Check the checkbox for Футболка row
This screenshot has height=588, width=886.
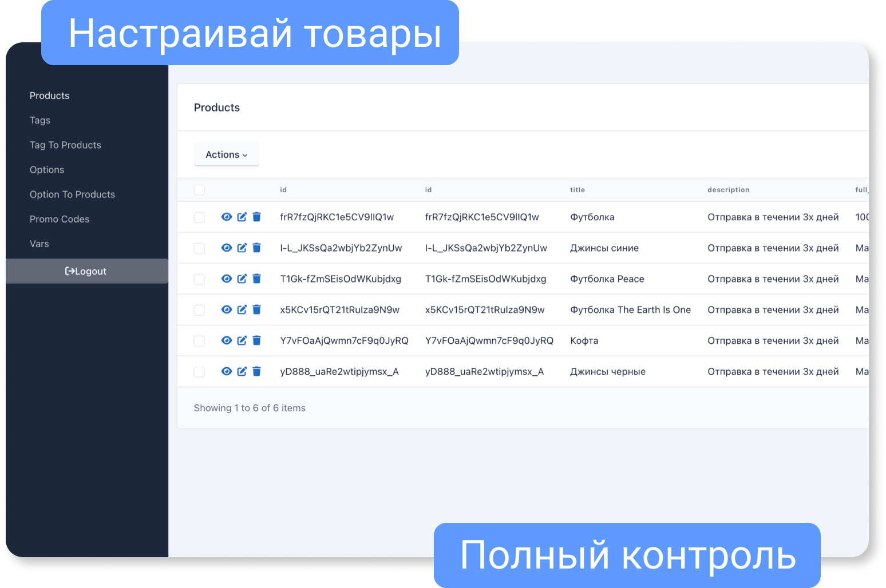click(199, 217)
